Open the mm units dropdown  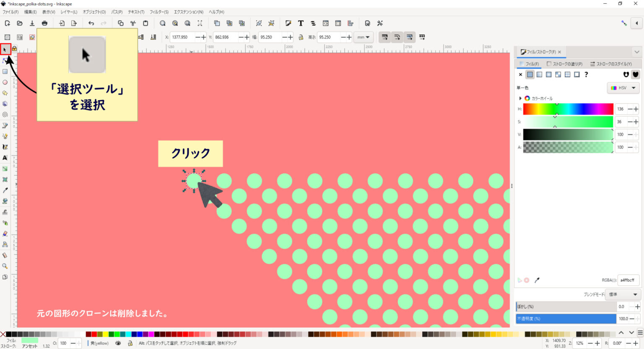363,37
